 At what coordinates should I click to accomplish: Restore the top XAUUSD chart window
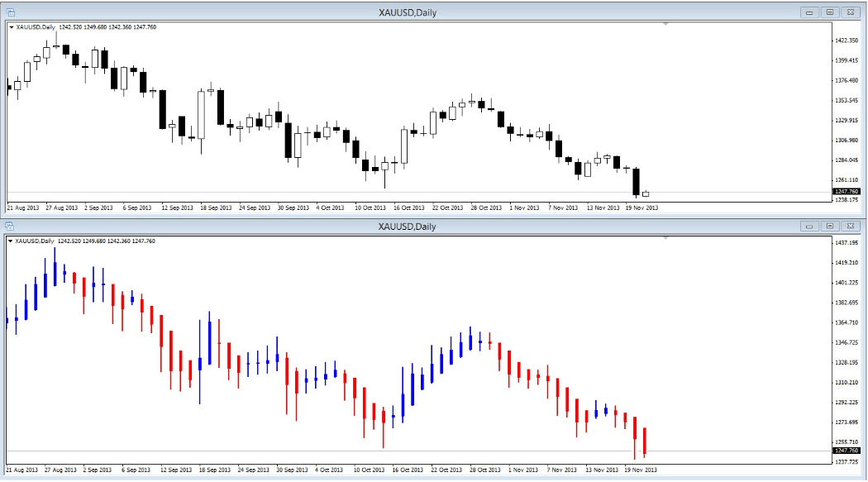click(x=829, y=12)
